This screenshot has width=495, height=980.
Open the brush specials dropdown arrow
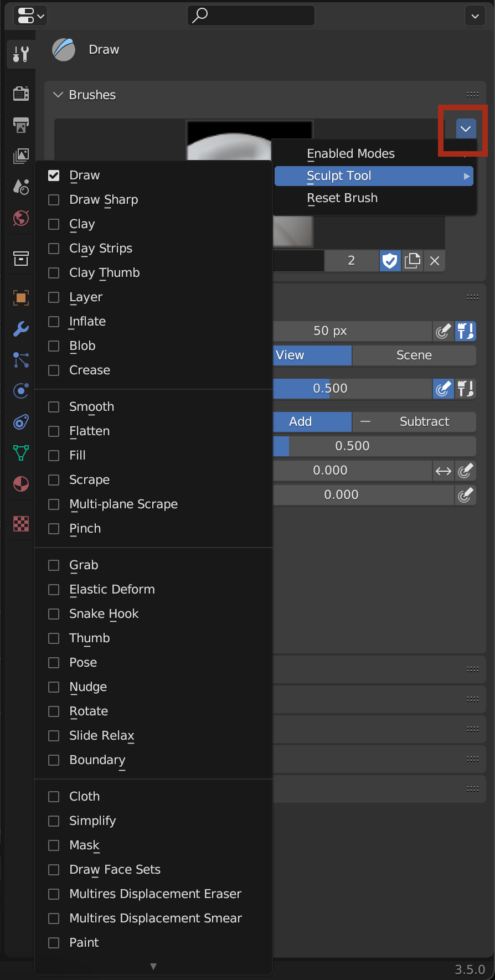[466, 129]
